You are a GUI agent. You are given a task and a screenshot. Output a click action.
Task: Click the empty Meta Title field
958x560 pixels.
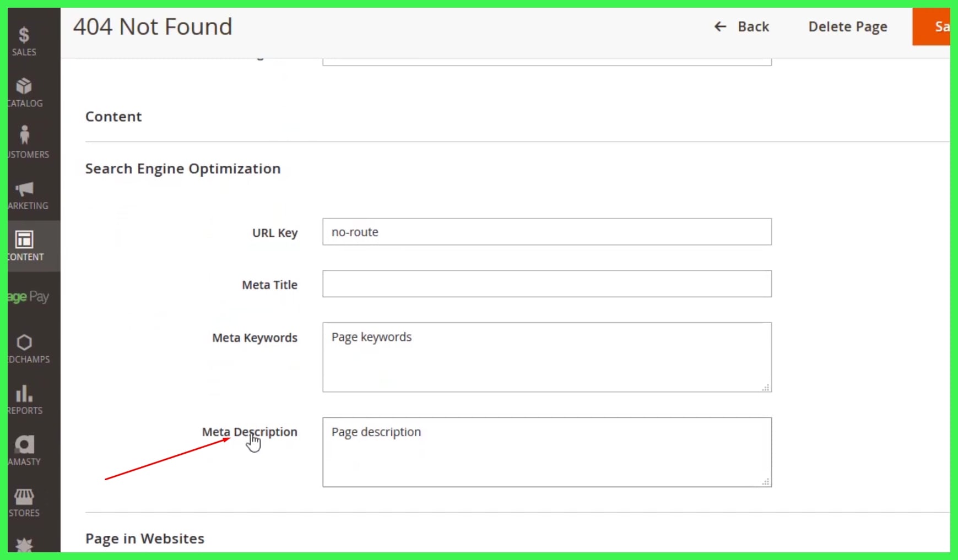546,284
